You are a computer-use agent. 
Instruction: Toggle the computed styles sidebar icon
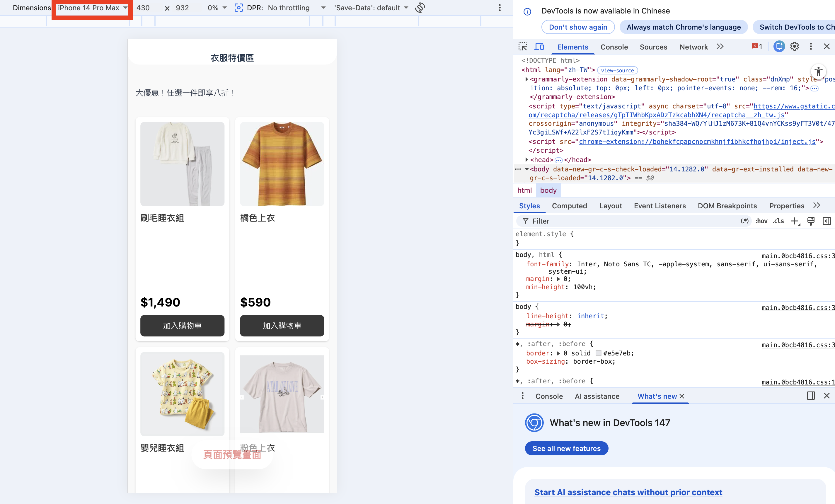[827, 221]
